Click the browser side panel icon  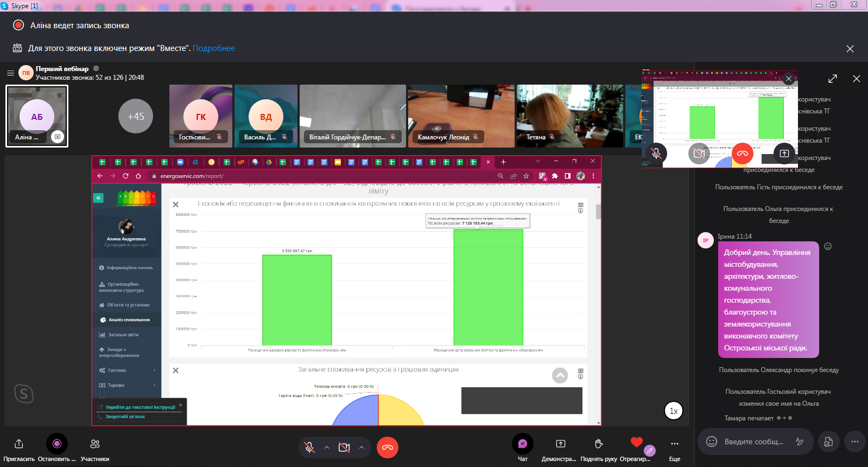point(567,176)
